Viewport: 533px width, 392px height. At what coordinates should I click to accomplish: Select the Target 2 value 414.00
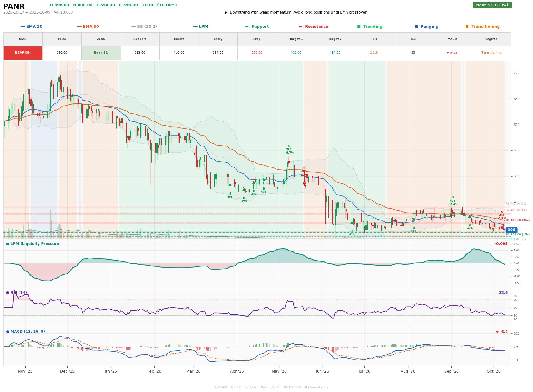click(335, 53)
